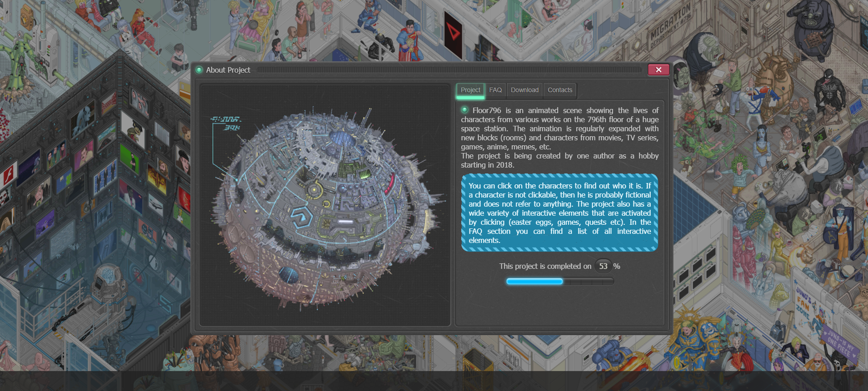Click the alien glyph label beside the station

[226, 123]
